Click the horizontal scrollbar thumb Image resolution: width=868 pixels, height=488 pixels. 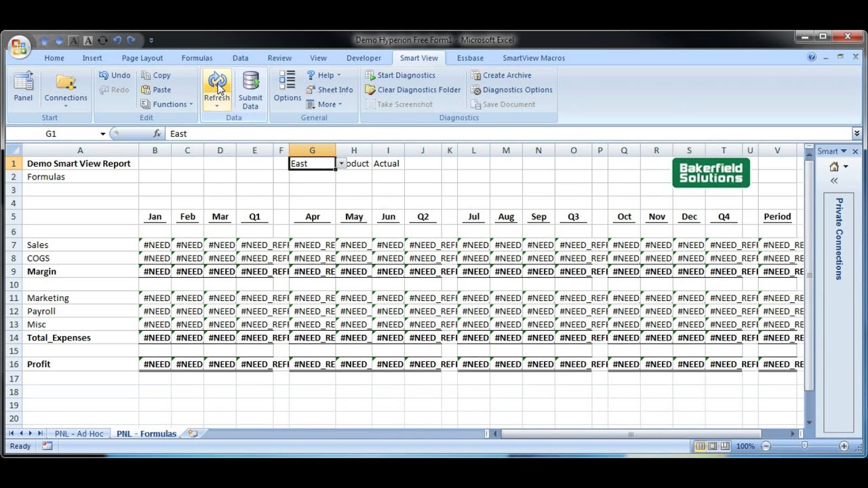(631, 434)
